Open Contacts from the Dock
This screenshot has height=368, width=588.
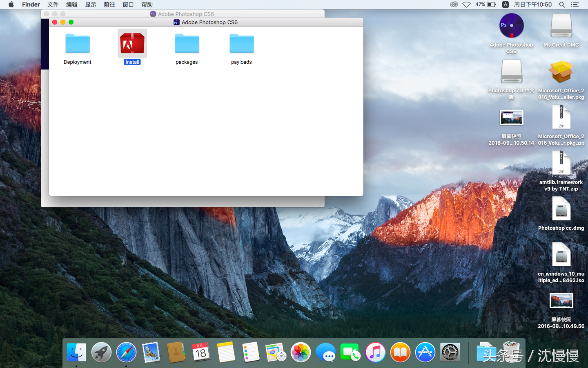176,352
